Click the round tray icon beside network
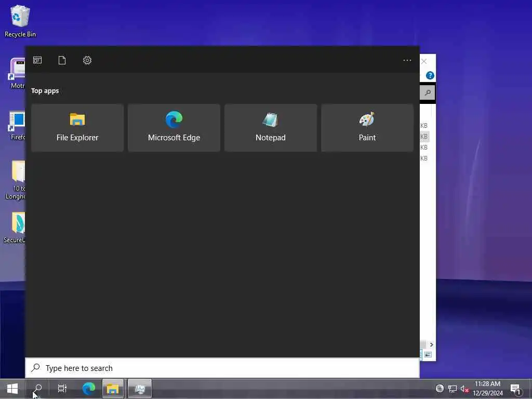Image resolution: width=532 pixels, height=399 pixels. tap(440, 388)
